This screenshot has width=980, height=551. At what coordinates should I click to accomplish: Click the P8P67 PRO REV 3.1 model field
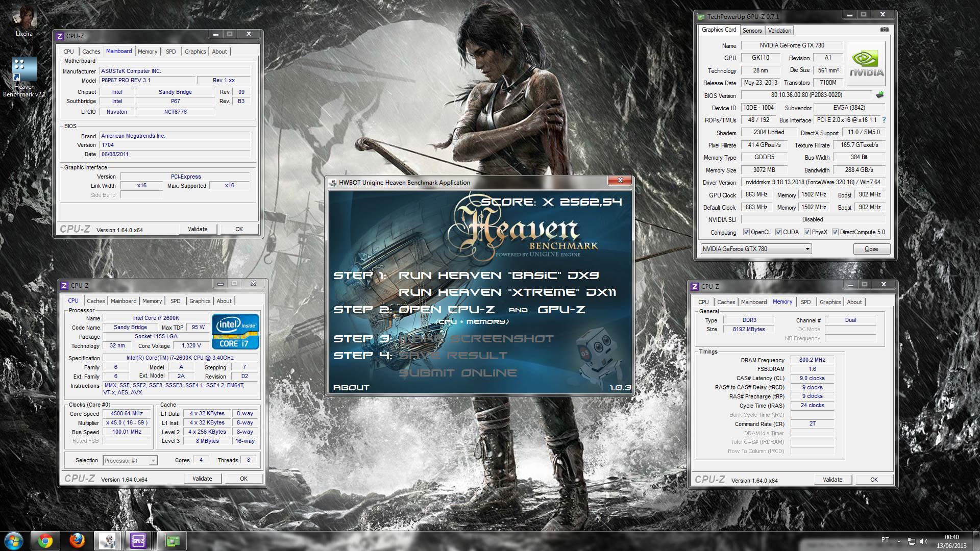click(x=147, y=80)
